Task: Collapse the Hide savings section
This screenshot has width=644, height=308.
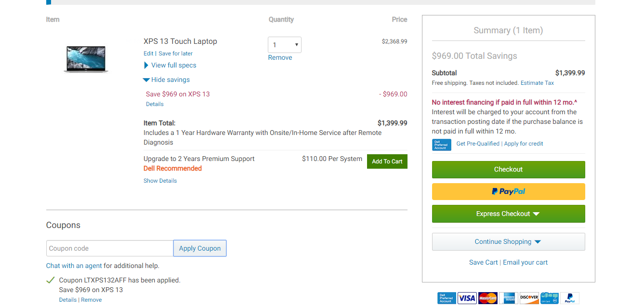Action: click(167, 80)
